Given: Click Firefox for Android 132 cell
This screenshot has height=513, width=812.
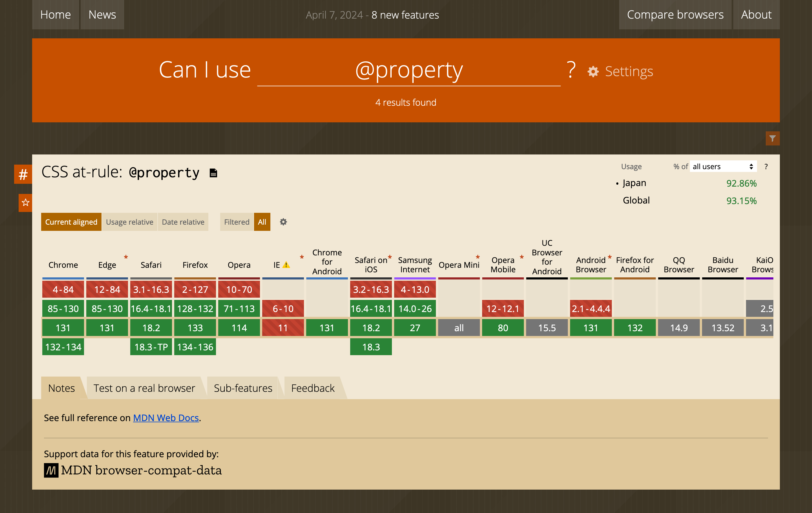Looking at the screenshot, I should [635, 328].
